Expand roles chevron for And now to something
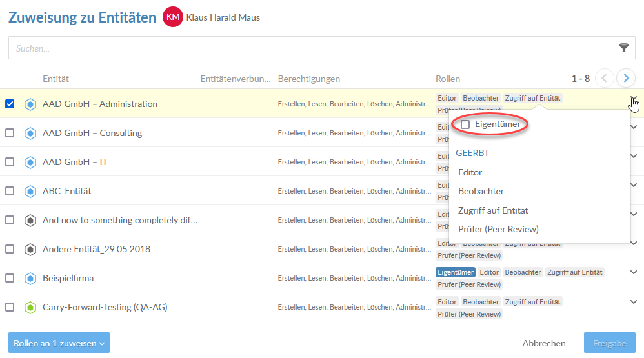644x358 pixels. click(634, 214)
